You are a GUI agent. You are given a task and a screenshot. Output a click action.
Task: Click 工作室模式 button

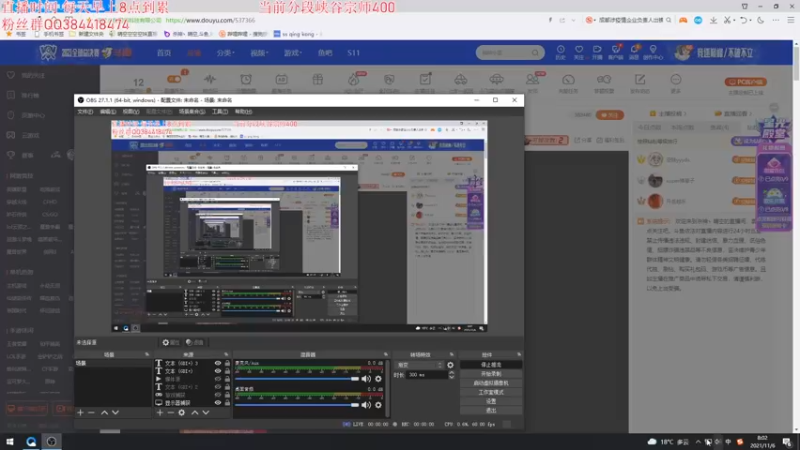[491, 392]
